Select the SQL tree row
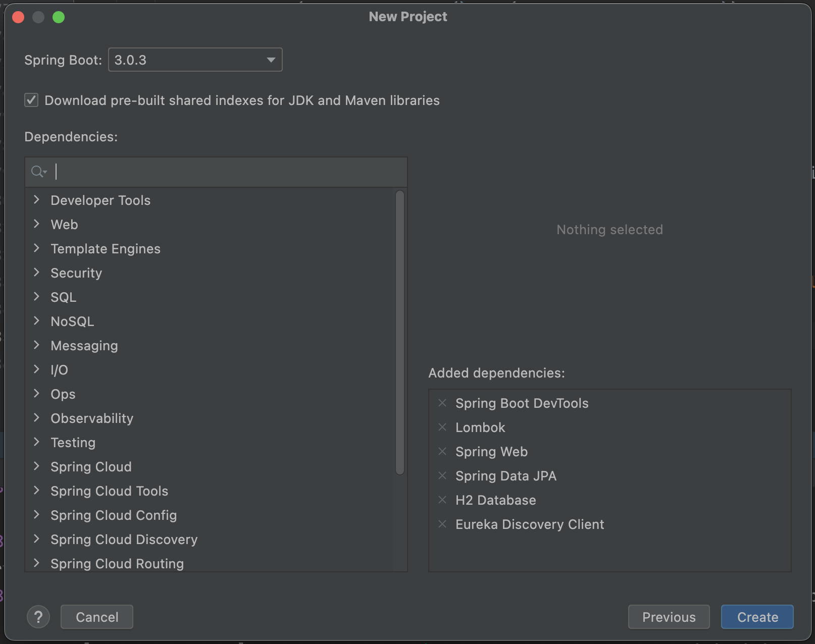This screenshot has width=815, height=644. coord(210,297)
